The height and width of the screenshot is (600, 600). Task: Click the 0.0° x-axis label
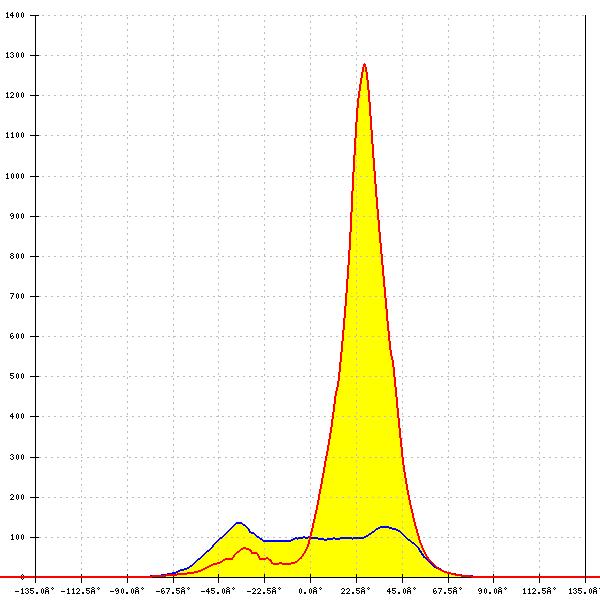tap(310, 591)
